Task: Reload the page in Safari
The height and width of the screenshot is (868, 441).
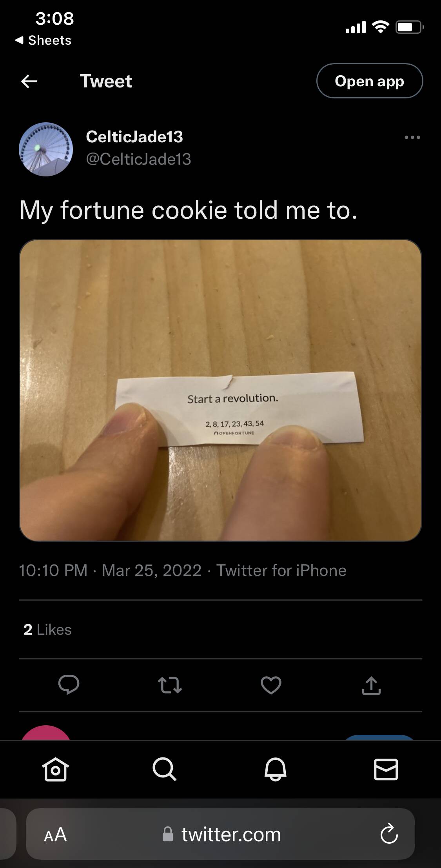Action: point(389,834)
